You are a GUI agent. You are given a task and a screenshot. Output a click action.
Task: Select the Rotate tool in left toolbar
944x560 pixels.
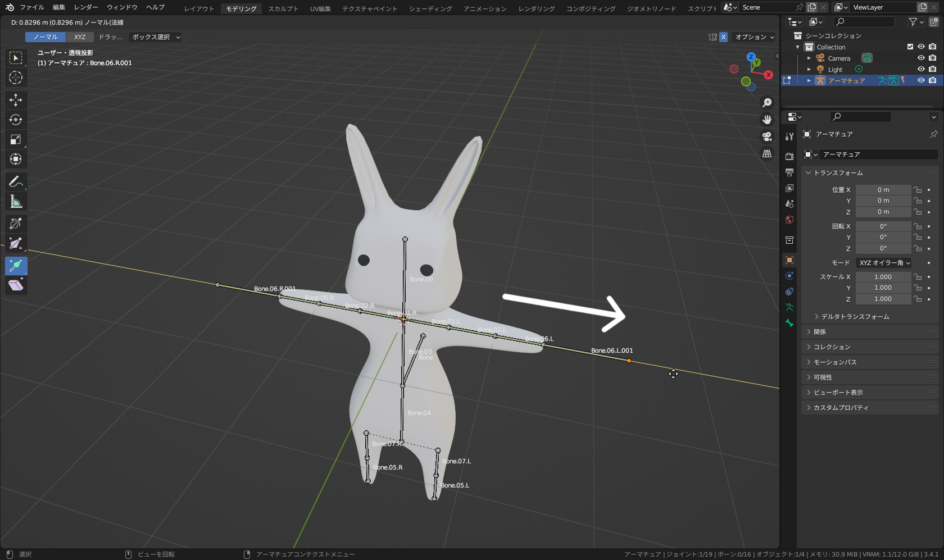[16, 120]
